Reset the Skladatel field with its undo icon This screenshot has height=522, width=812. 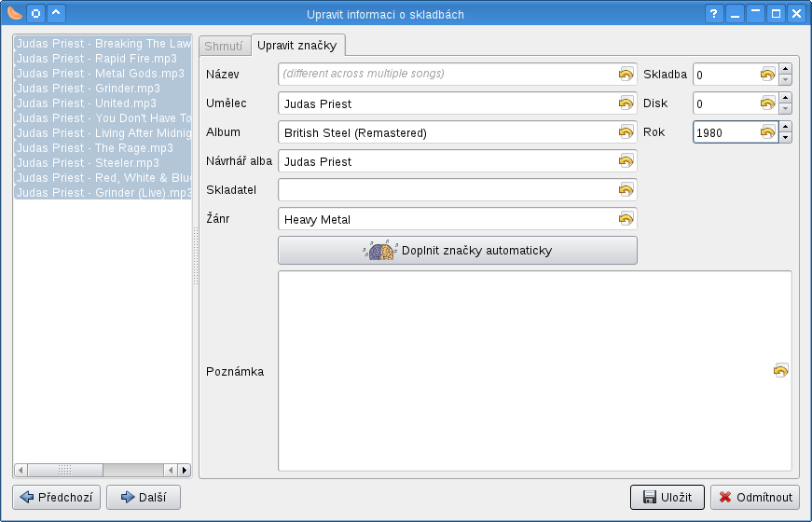626,190
